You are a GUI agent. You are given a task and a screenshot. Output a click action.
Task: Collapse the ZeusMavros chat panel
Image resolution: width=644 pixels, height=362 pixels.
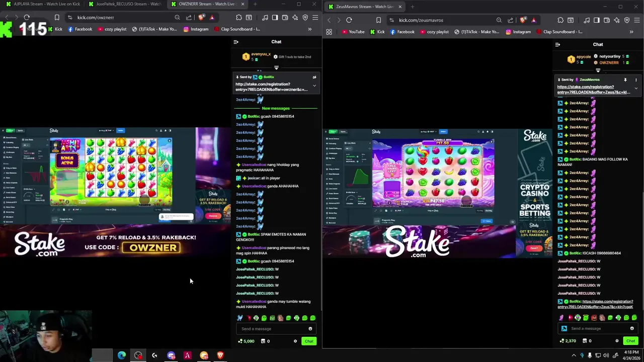(x=557, y=45)
